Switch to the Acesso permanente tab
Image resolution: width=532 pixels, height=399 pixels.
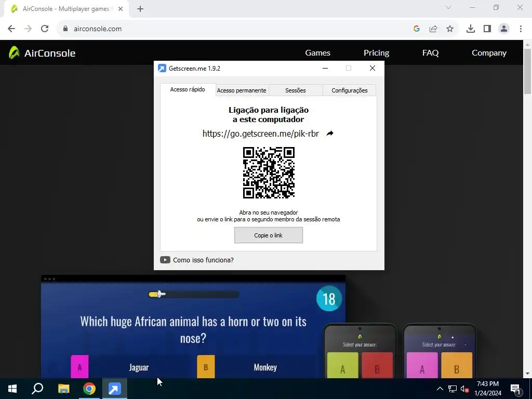tap(242, 90)
